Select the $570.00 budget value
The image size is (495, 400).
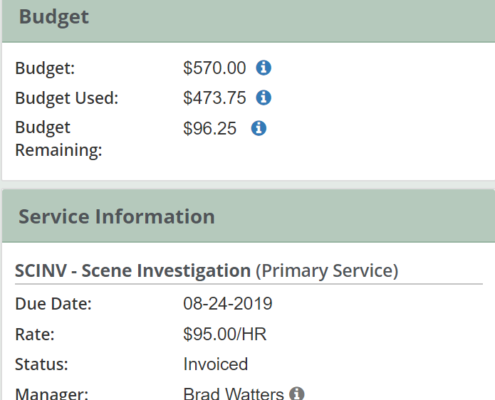pos(214,68)
